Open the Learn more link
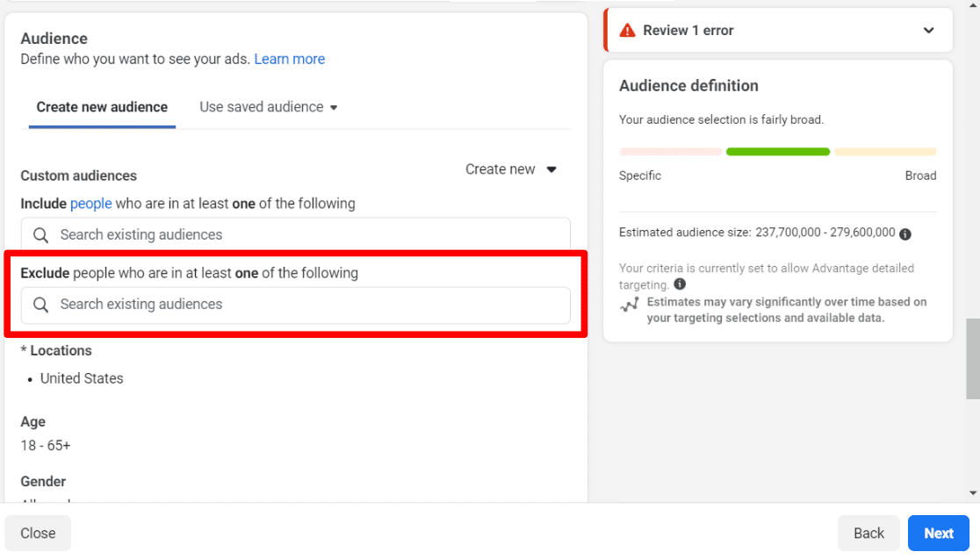This screenshot has width=980, height=559. coord(290,58)
